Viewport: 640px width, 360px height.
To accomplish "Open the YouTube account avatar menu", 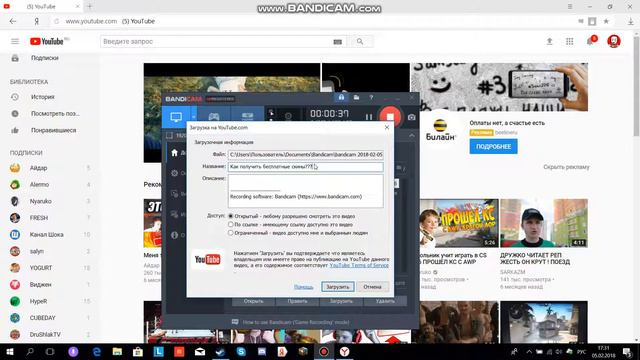I will [x=613, y=41].
